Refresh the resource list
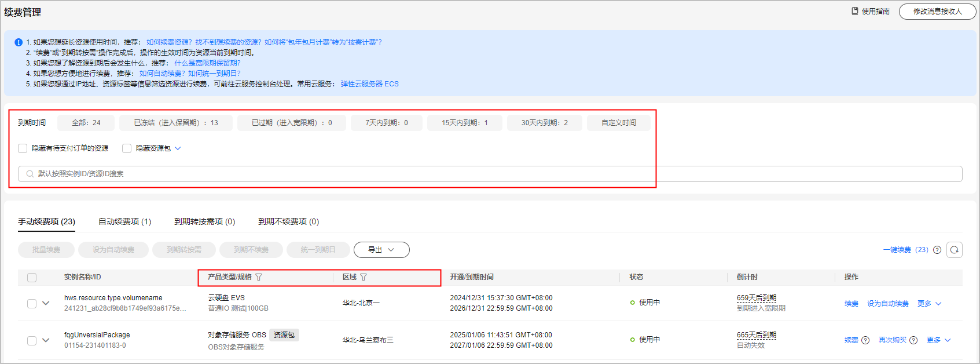980x364 pixels. [x=955, y=250]
